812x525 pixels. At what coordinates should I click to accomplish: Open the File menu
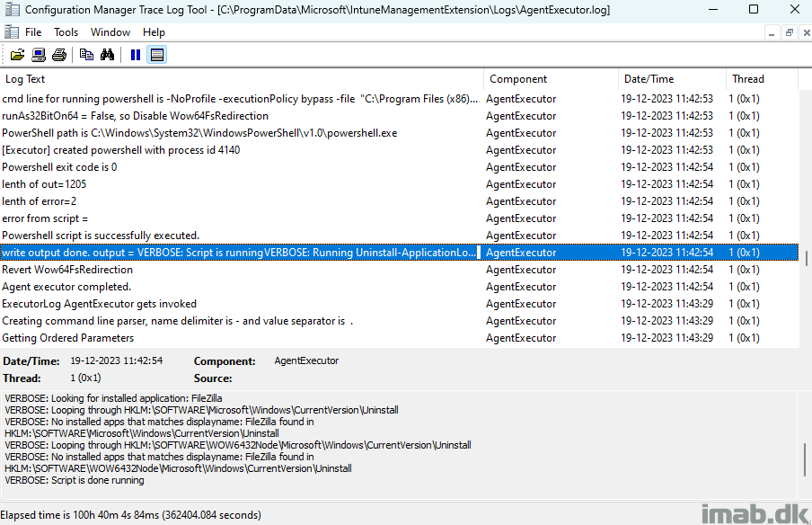(x=33, y=32)
